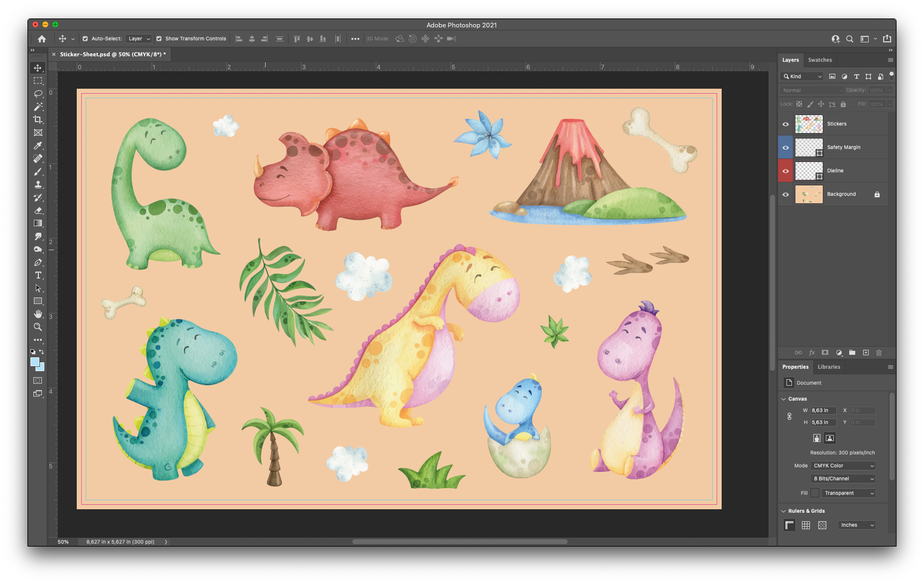924x583 pixels.
Task: Click the foreground color swatch
Action: click(35, 362)
